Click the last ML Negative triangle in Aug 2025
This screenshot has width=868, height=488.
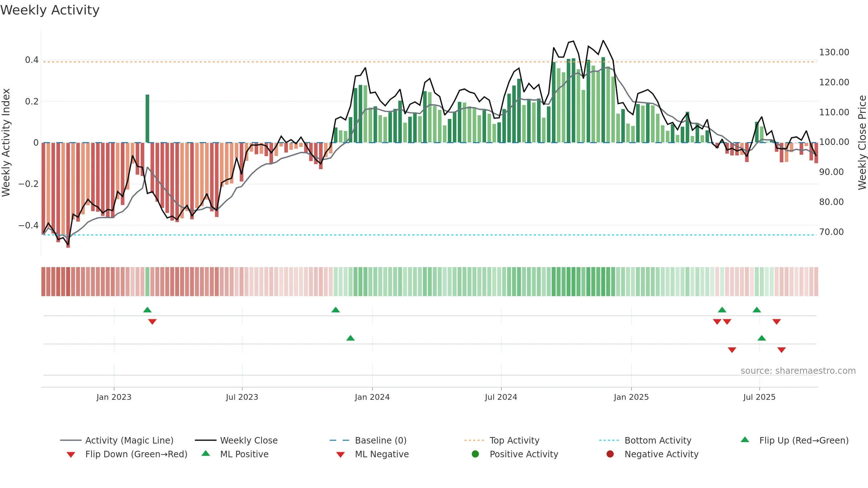782,350
